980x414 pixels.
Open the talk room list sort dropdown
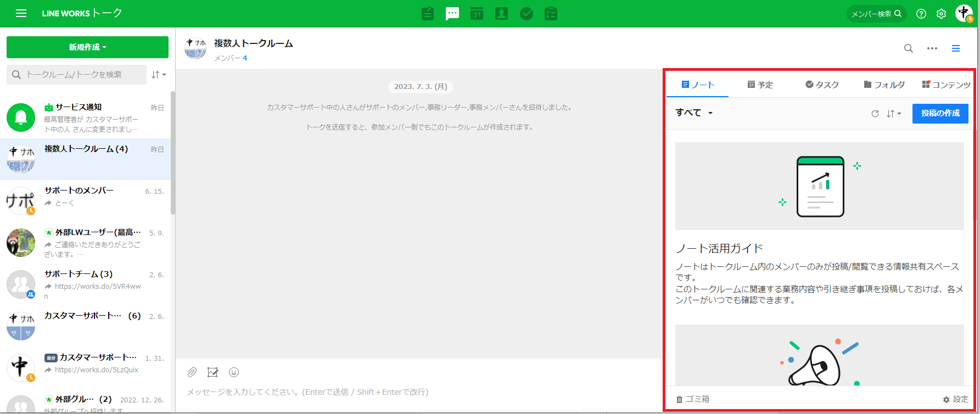pos(159,75)
